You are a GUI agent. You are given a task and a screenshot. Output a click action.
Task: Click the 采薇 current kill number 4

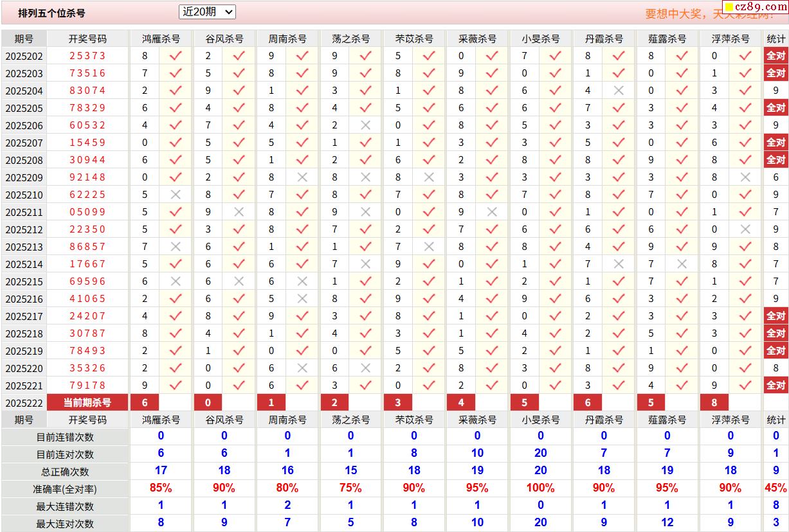(461, 403)
